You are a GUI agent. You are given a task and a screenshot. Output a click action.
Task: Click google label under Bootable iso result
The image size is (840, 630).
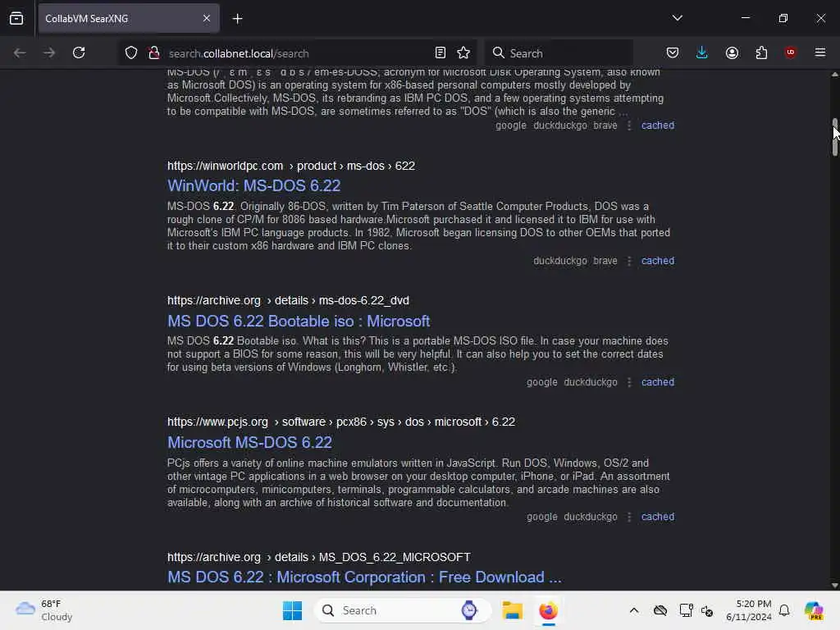[x=541, y=382]
